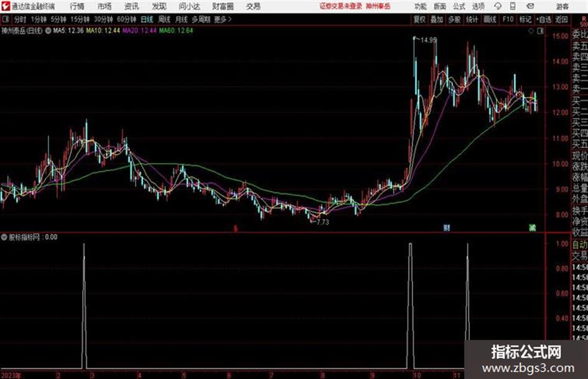Click the 叠加 toolbar button
Screen dimensions: 588x379
coord(437,19)
